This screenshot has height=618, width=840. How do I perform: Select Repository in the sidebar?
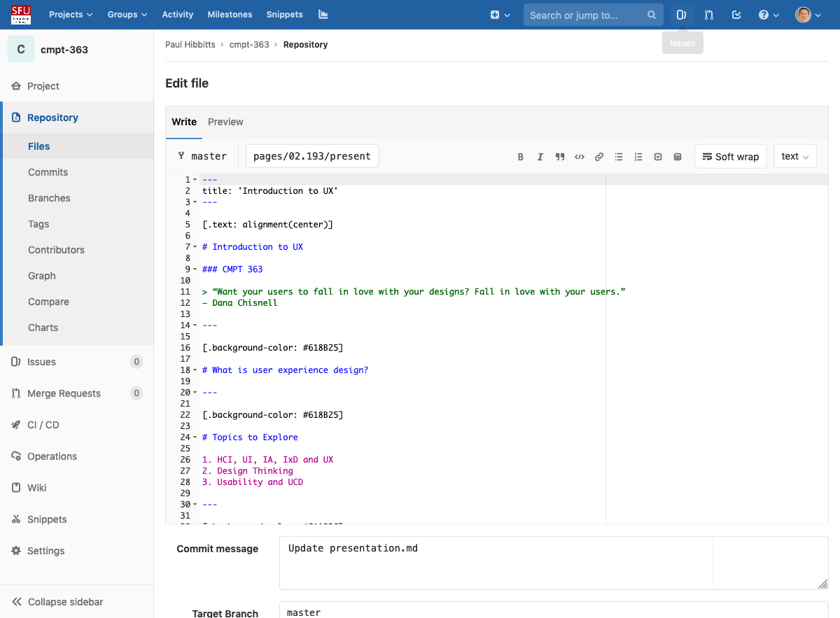click(x=77, y=118)
